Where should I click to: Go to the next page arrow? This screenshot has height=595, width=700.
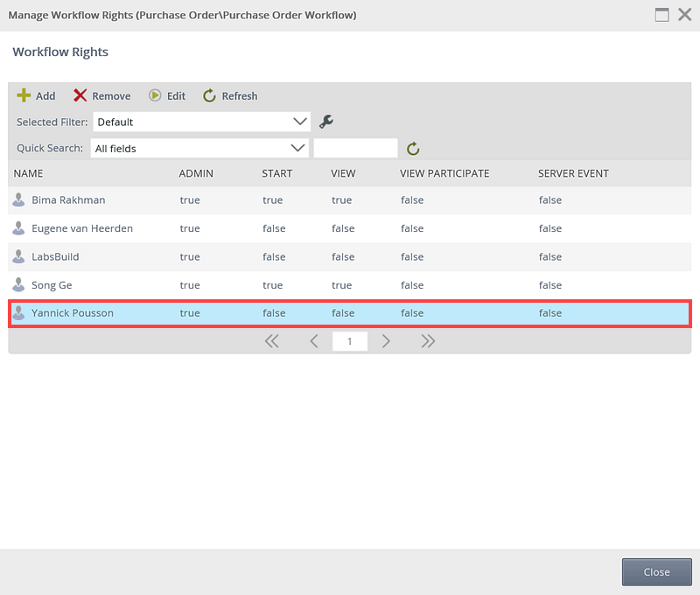coord(386,341)
